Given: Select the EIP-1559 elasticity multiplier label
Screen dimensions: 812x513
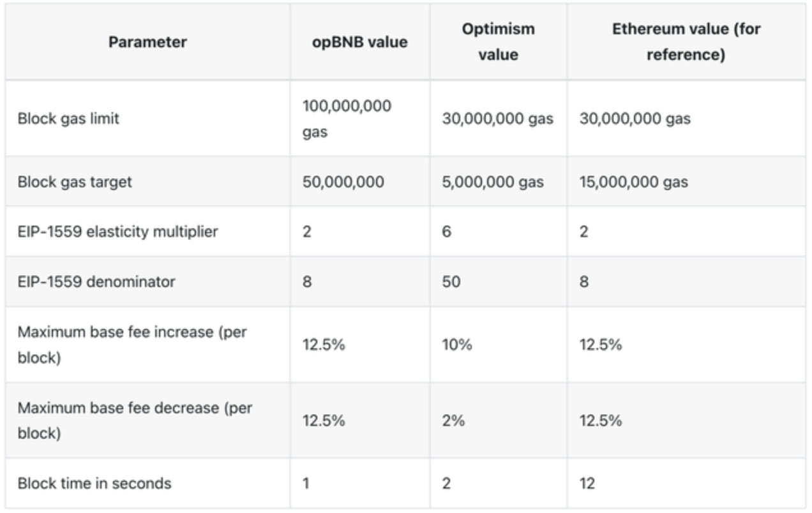Looking at the screenshot, I should [x=117, y=232].
